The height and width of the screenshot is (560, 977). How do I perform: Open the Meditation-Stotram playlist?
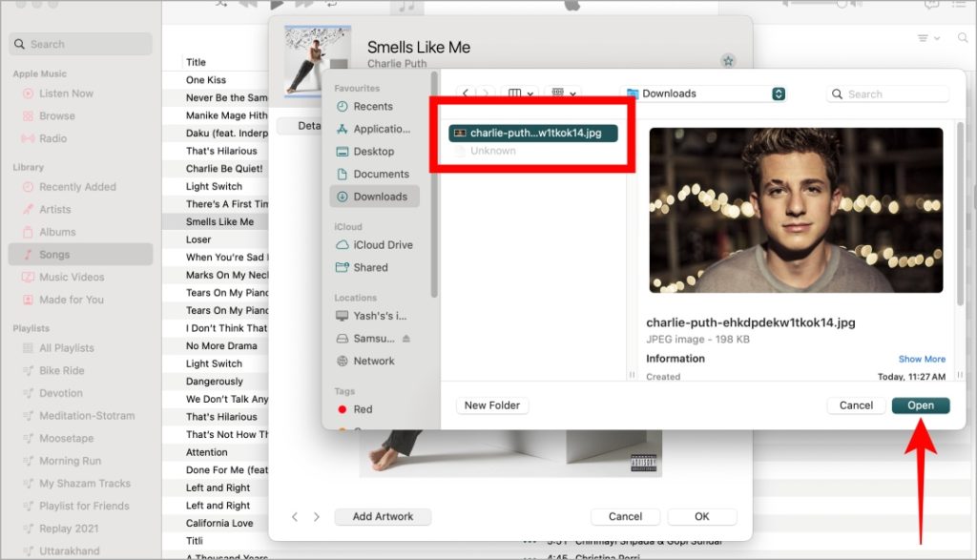tap(80, 416)
